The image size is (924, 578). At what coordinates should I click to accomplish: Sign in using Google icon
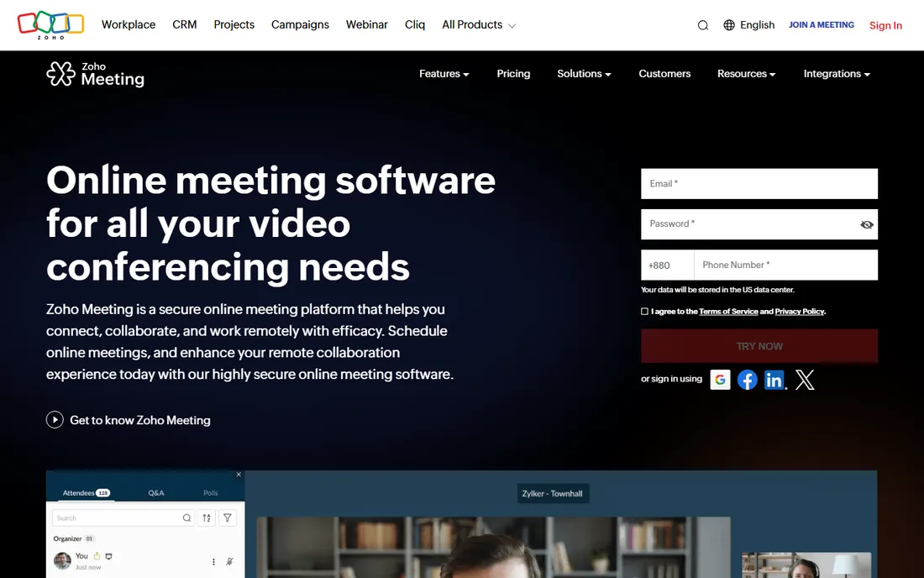(x=720, y=380)
